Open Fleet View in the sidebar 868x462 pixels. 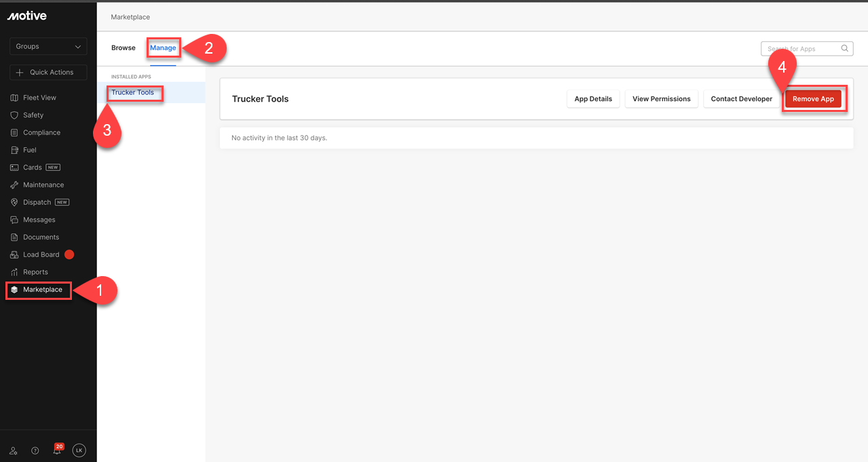click(39, 98)
